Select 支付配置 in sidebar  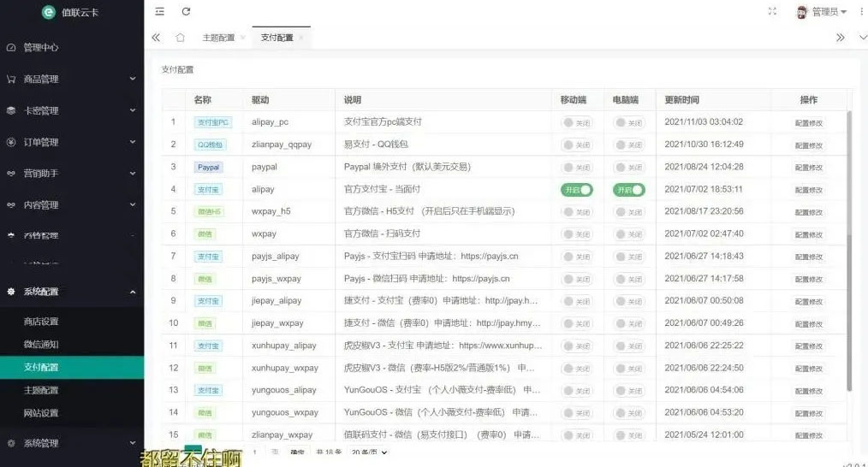(x=41, y=368)
